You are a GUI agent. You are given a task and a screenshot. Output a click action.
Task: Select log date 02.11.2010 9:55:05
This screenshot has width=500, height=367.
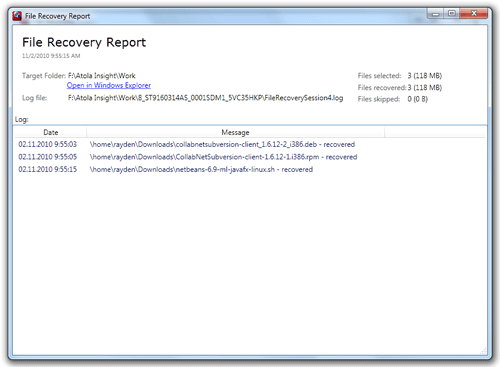[47, 157]
